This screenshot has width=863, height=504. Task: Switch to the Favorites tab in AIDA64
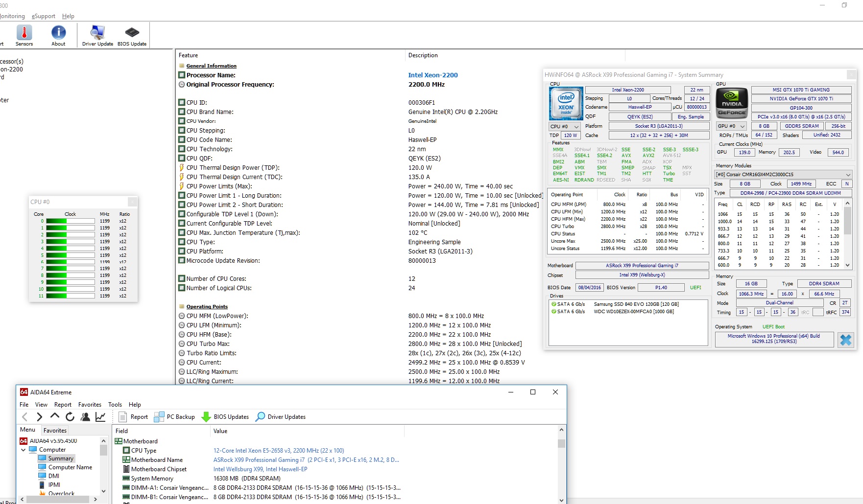pos(55,431)
